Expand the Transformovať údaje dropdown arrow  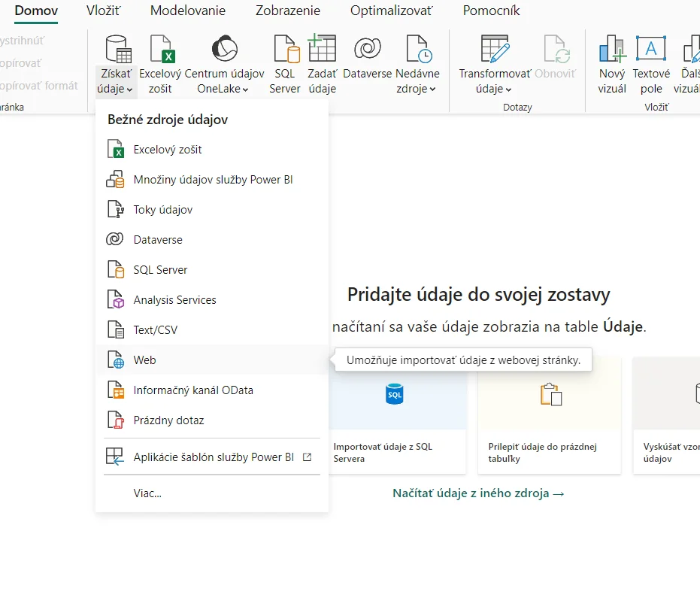(x=508, y=90)
